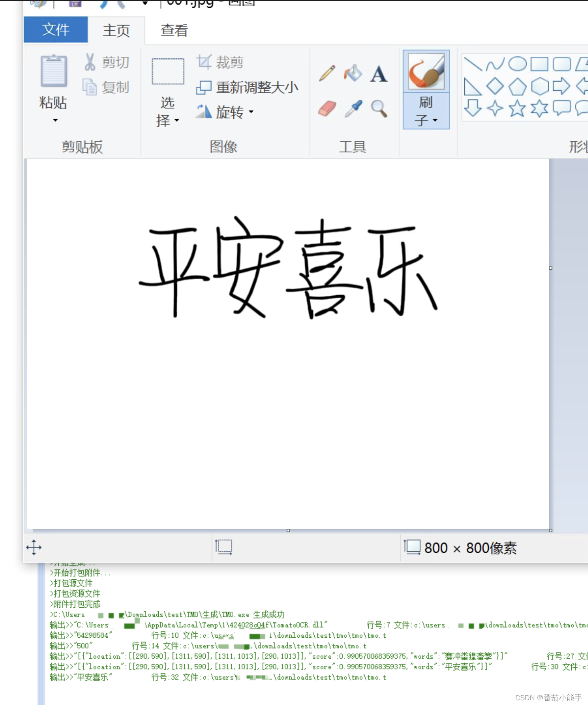588x705 pixels.
Task: Select the rectangular 选择 tool icon
Action: [x=168, y=71]
